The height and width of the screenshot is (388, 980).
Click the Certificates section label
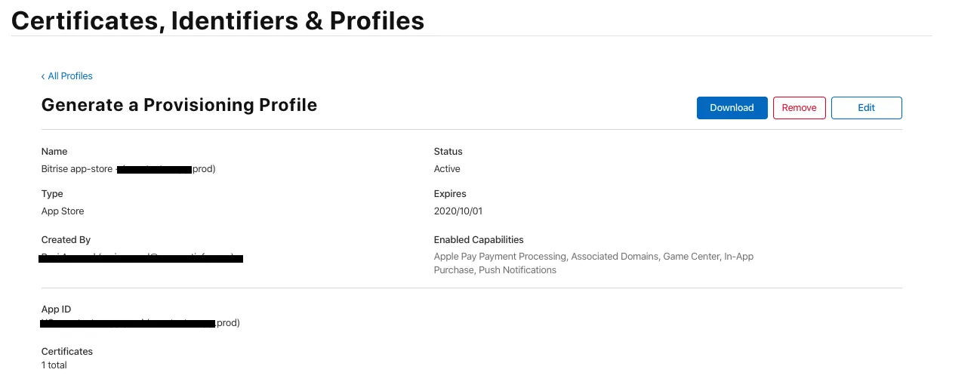[x=67, y=352]
